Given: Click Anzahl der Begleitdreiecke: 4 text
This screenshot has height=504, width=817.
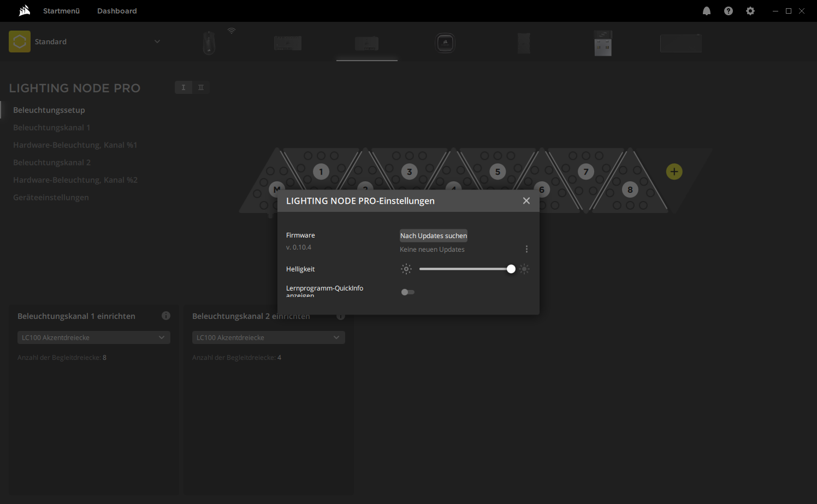Looking at the screenshot, I should (237, 358).
